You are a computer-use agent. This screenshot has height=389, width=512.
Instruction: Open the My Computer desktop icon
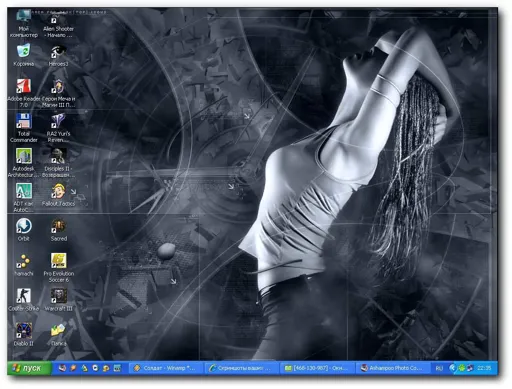tap(23, 24)
